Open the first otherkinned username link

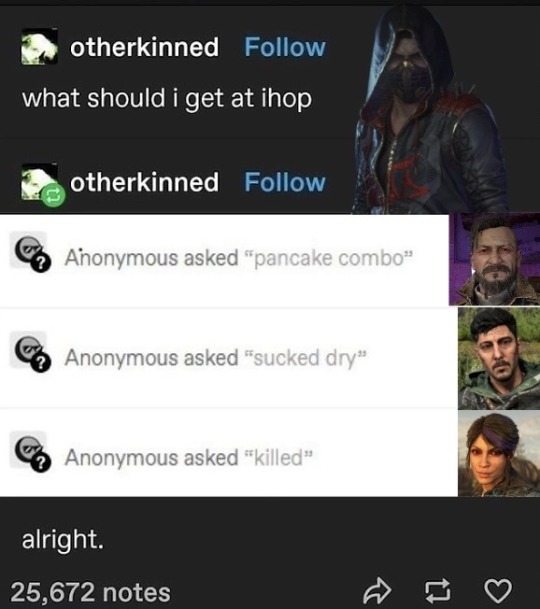click(144, 47)
